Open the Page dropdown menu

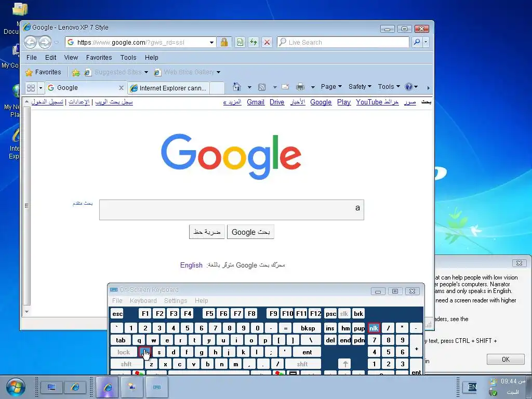pos(331,87)
